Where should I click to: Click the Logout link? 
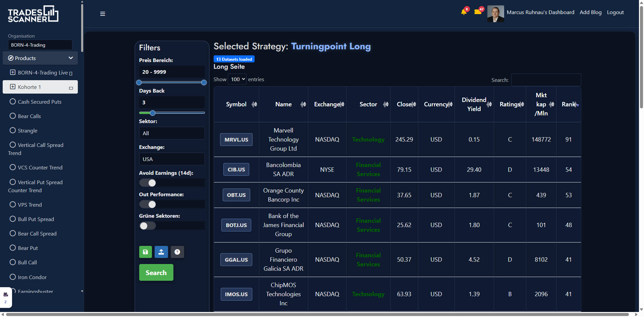[615, 12]
